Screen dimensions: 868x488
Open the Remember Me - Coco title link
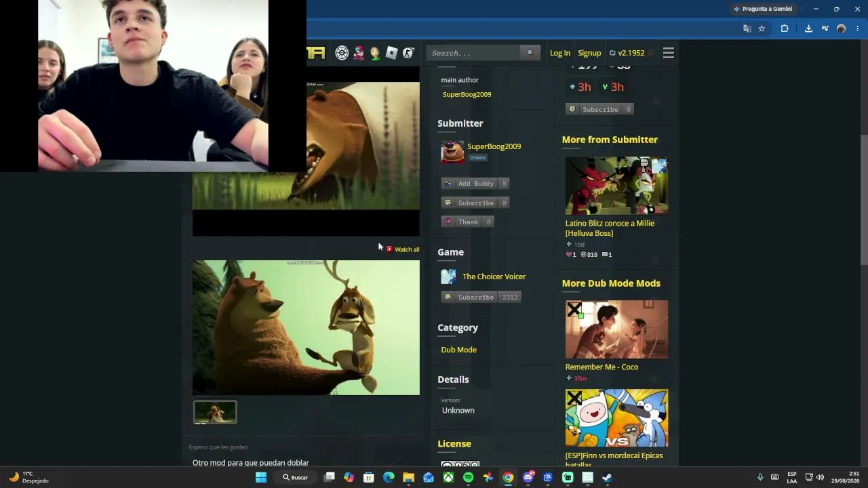tap(601, 367)
